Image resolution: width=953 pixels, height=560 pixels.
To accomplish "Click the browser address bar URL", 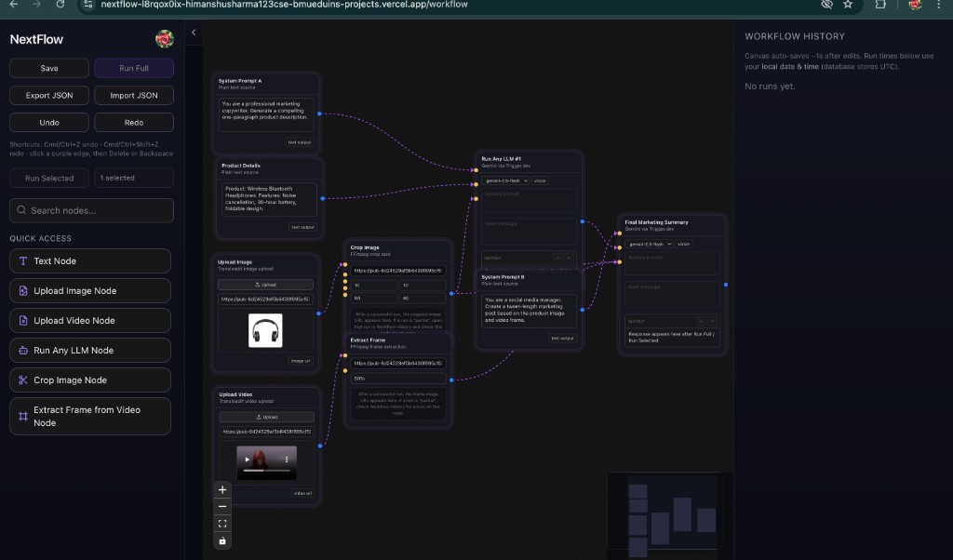I will (x=284, y=5).
